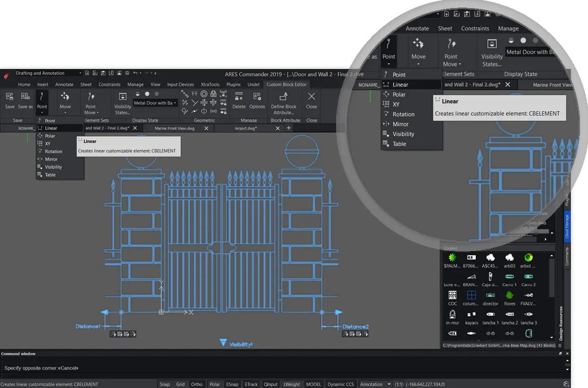588x388 pixels.
Task: Choose Linear from the Point dropdown menu
Action: (59, 128)
